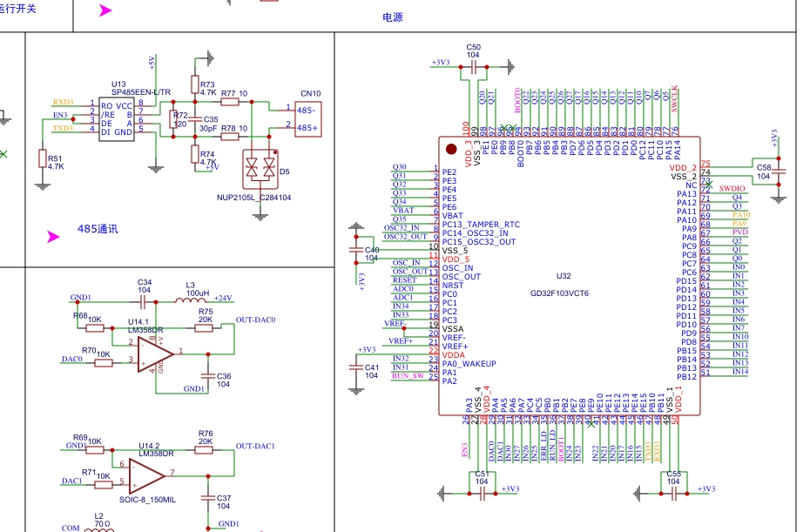The height and width of the screenshot is (532, 810).
Task: Select resistor R75 20K symbol
Action: (204, 328)
